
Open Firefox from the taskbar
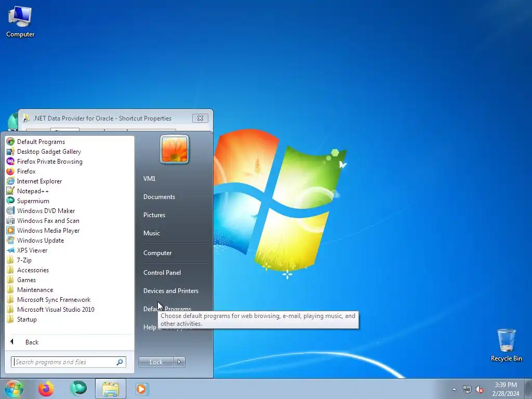point(46,389)
